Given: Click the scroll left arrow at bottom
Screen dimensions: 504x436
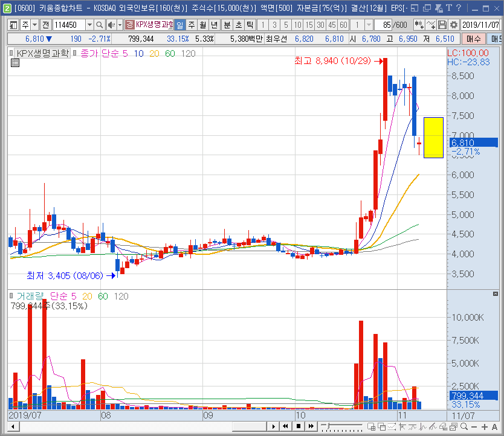Looking at the screenshot, I should pos(13,426).
